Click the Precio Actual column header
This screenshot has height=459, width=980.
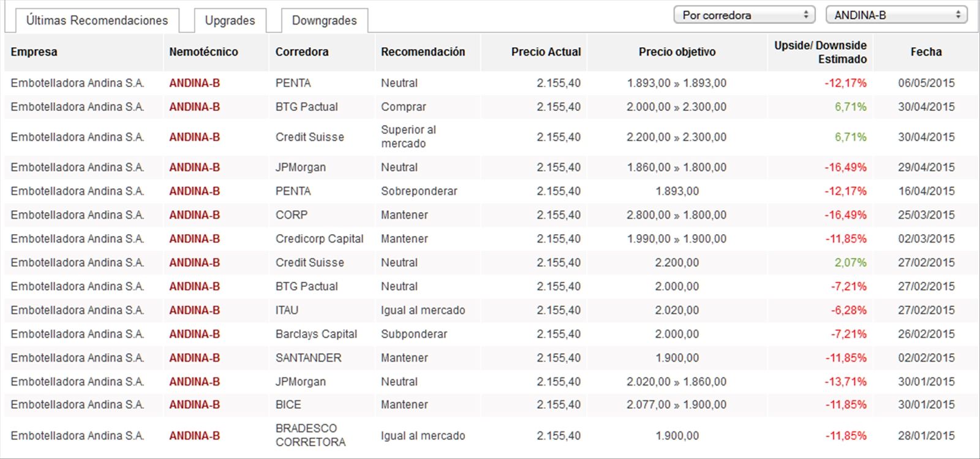pyautogui.click(x=546, y=52)
